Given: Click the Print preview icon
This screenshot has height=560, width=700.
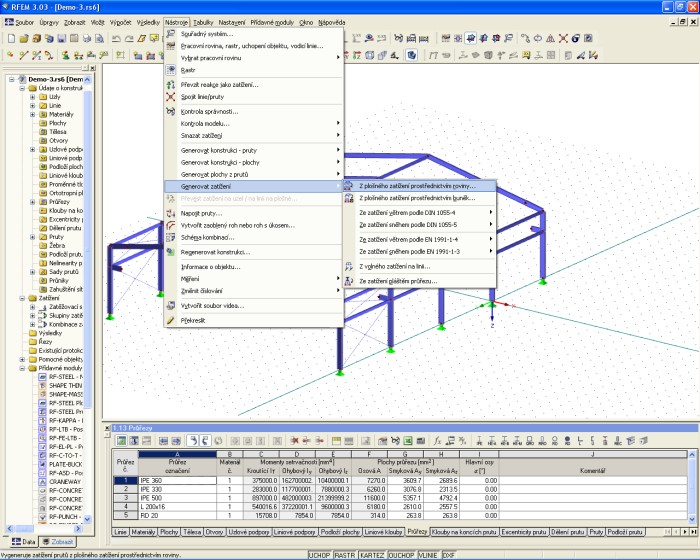Looking at the screenshot, I should point(99,38).
